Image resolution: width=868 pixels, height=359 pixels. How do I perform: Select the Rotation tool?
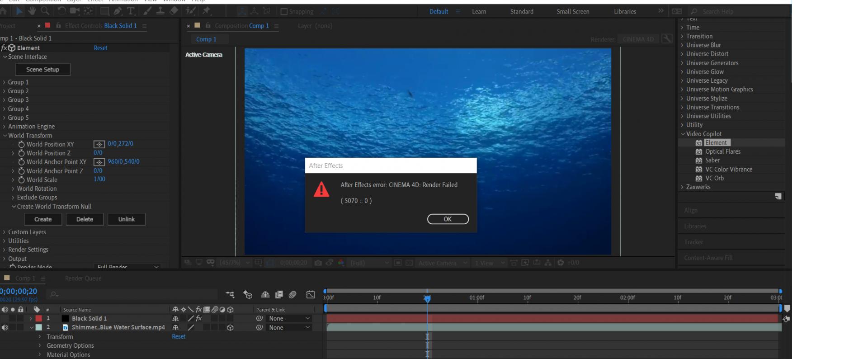coord(62,11)
